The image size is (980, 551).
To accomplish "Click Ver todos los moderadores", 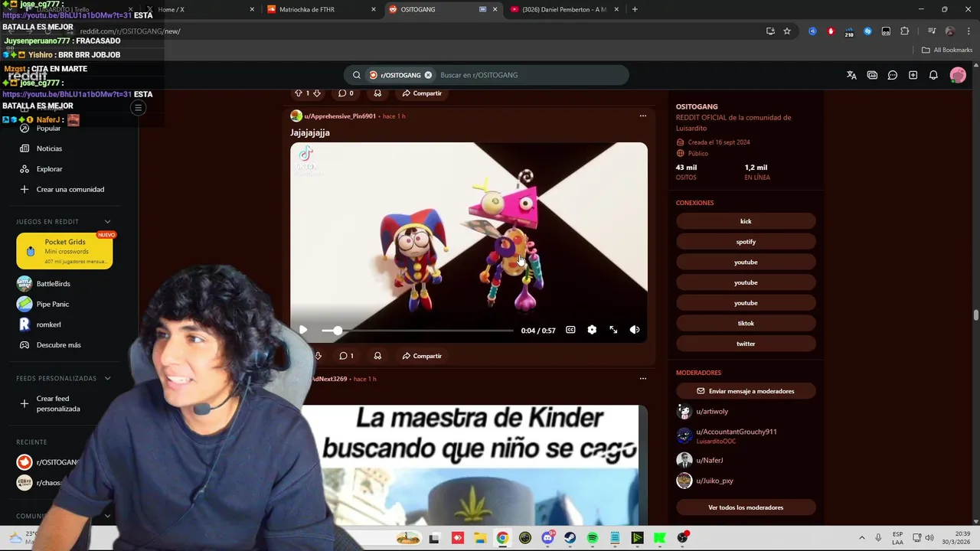I will click(x=746, y=507).
